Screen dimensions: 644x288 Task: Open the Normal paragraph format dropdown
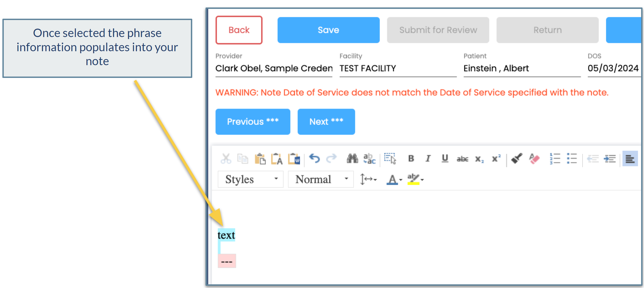point(320,179)
